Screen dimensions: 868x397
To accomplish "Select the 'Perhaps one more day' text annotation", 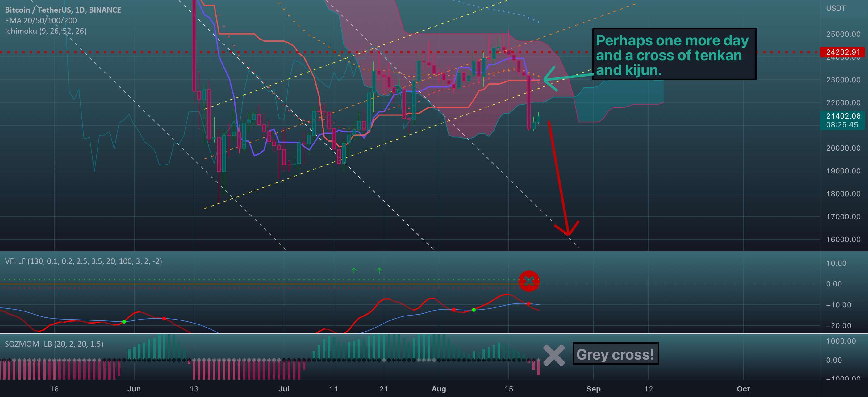I will pos(674,54).
